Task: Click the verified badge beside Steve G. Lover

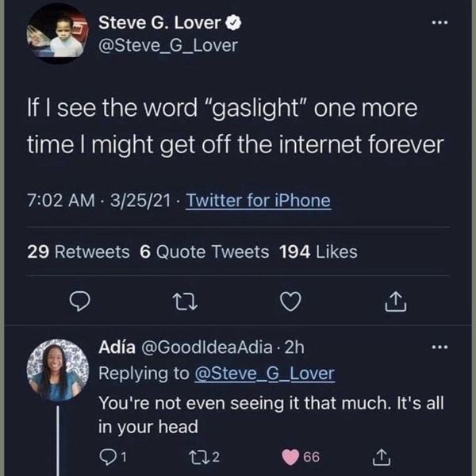Action: [x=235, y=23]
